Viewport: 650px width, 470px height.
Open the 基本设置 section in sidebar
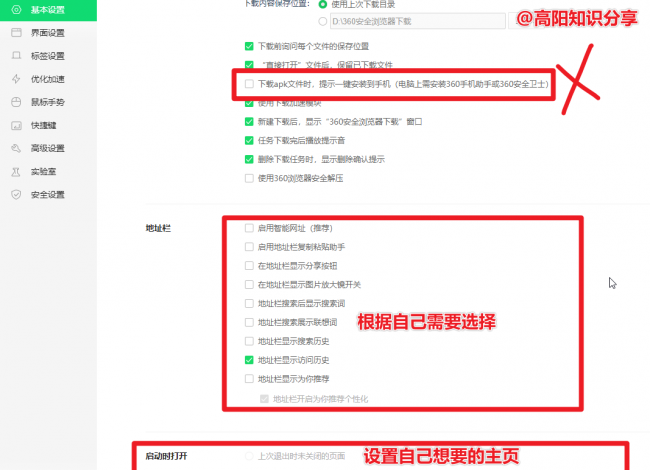48,10
